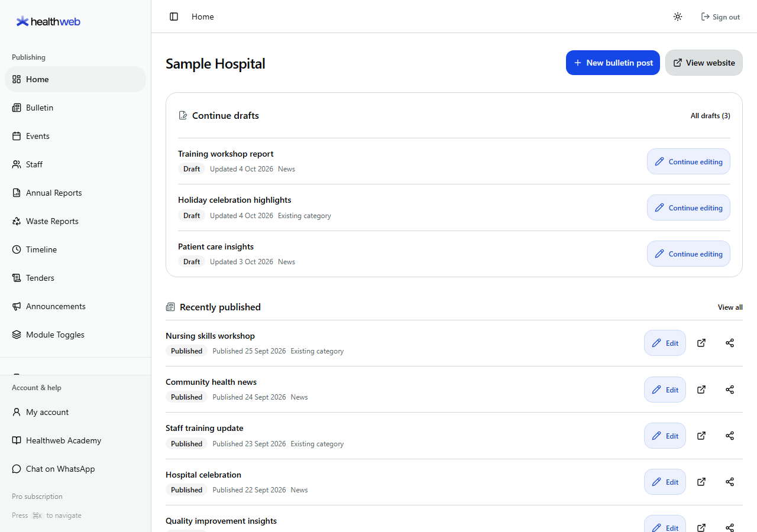757x532 pixels.
Task: Edit the Hospital celebration post
Action: (x=665, y=482)
